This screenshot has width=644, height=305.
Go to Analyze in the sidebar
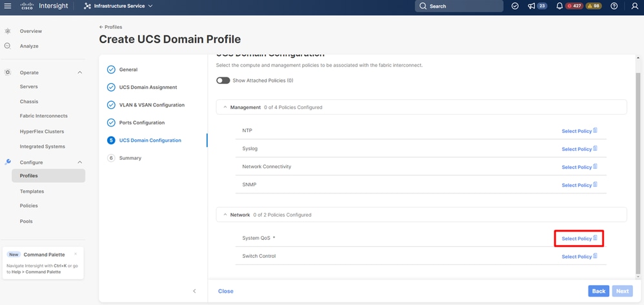[29, 46]
